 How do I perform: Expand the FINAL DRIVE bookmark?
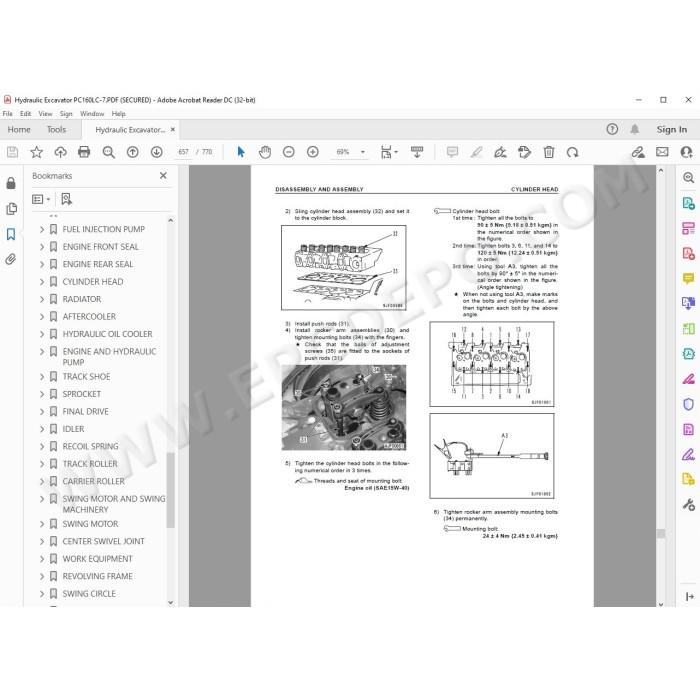(x=42, y=412)
